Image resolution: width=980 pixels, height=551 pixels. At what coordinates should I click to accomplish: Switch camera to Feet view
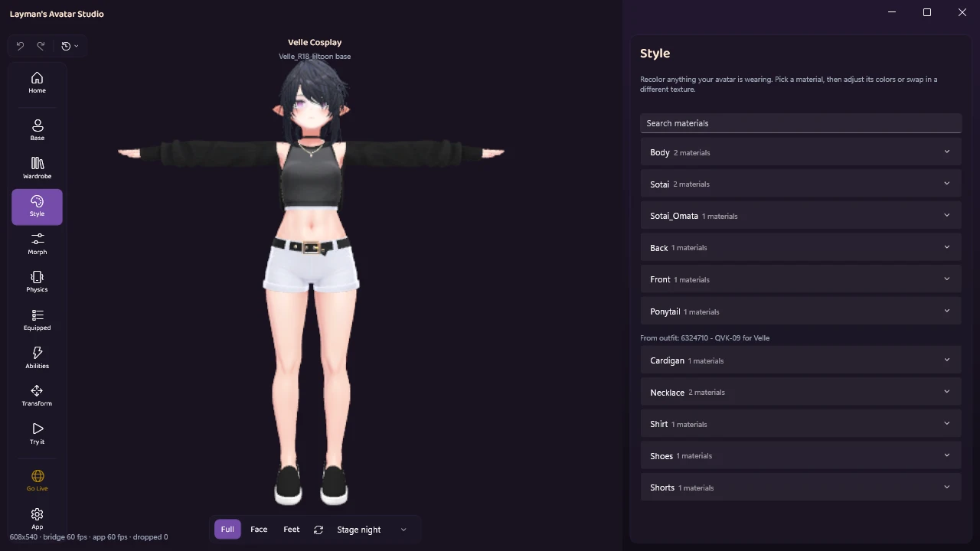[x=292, y=530]
